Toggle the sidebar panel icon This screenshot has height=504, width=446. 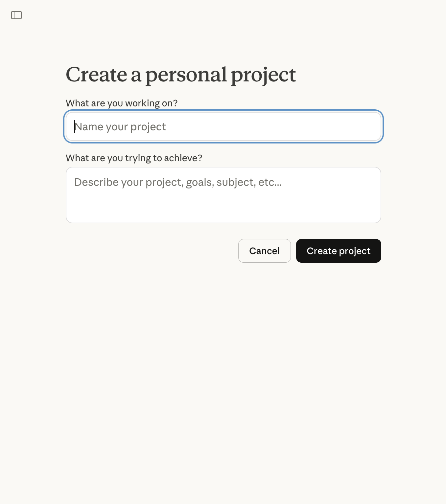(x=16, y=15)
